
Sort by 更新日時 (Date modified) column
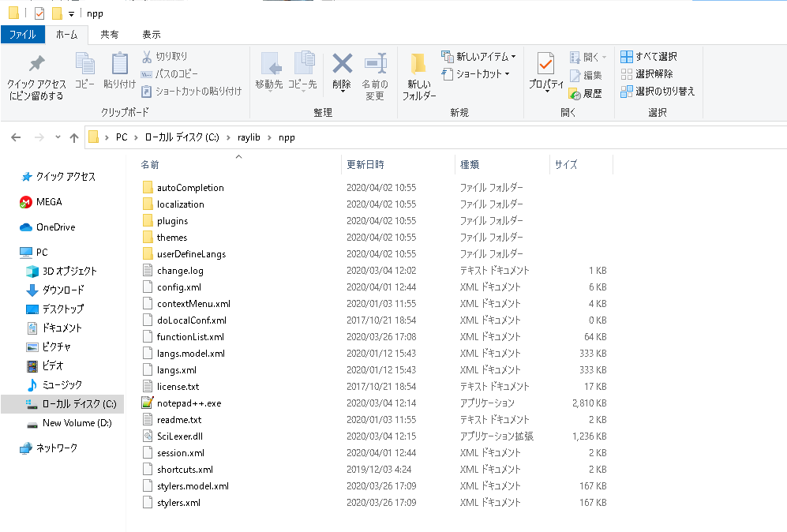[x=365, y=165]
